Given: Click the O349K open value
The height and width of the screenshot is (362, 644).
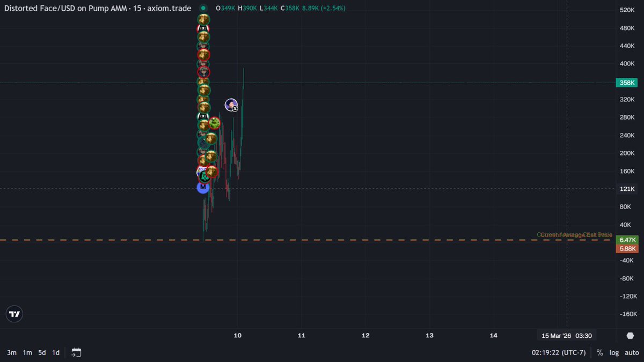Looking at the screenshot, I should pyautogui.click(x=225, y=8).
